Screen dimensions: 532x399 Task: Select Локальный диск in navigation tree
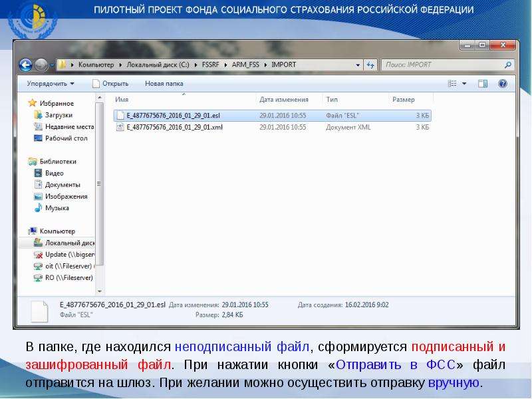click(70, 243)
